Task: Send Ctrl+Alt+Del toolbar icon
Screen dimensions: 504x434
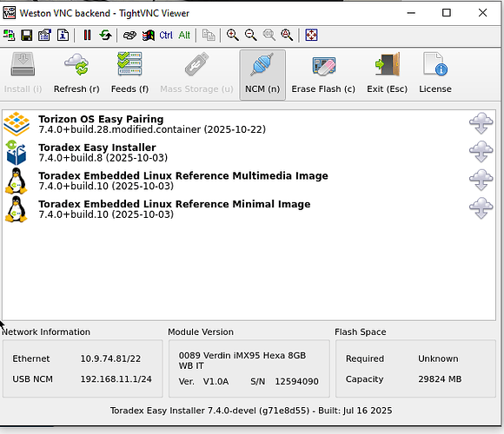Action: pos(129,35)
